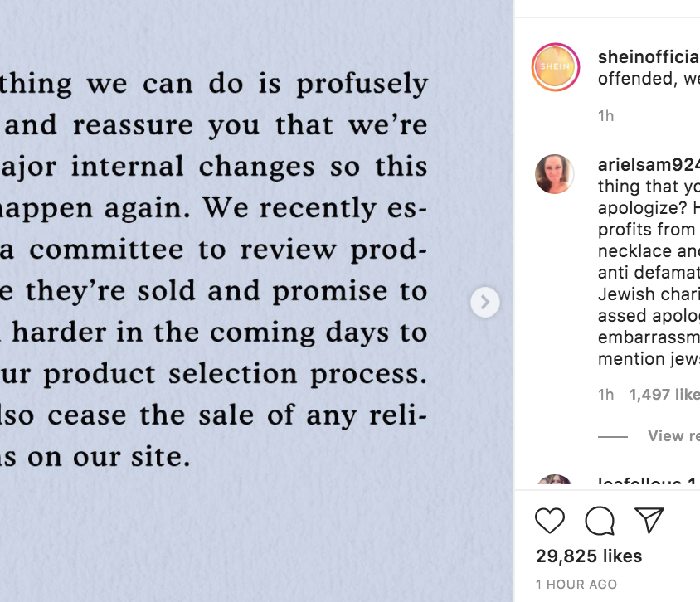The width and height of the screenshot is (700, 602).
Task: Click the 1 HOUR AGO post timestamp
Action: pos(576,584)
